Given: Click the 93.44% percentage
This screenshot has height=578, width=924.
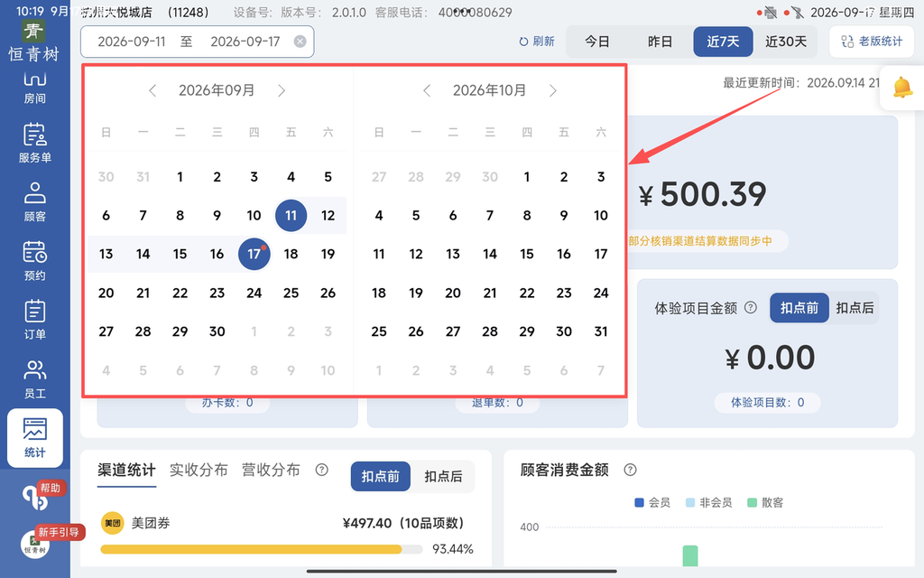Looking at the screenshot, I should (x=453, y=549).
